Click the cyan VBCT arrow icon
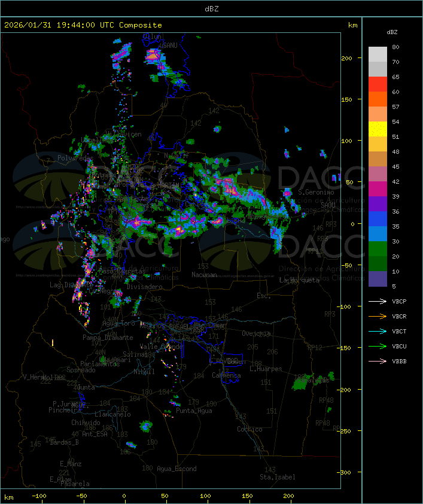Image resolution: width=423 pixels, height=504 pixels. pyautogui.click(x=378, y=332)
